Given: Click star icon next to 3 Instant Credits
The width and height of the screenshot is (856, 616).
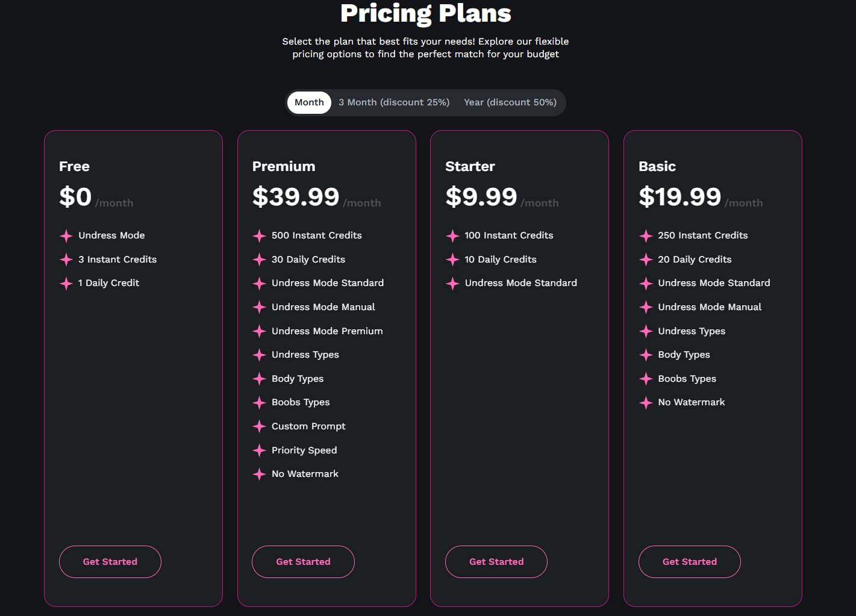Looking at the screenshot, I should 66,260.
